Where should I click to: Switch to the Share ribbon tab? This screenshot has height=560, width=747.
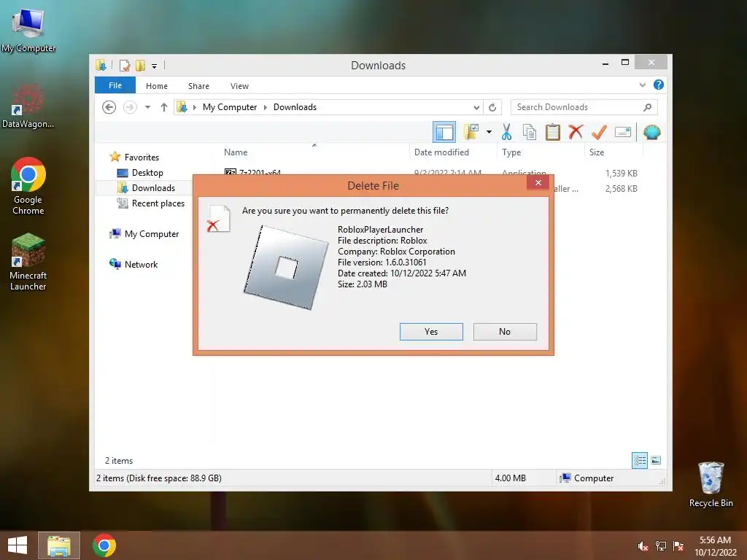198,86
